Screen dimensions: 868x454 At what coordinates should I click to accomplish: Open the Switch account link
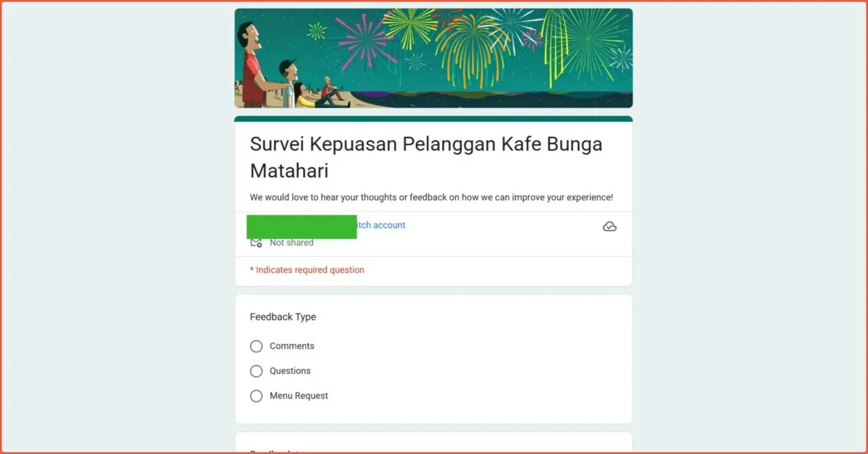click(380, 225)
